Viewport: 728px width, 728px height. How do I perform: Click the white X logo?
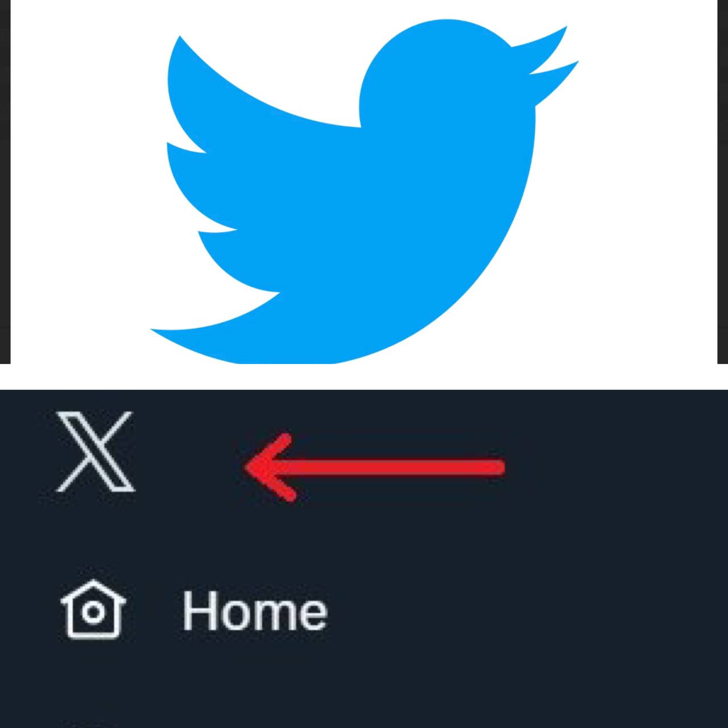coord(96,452)
